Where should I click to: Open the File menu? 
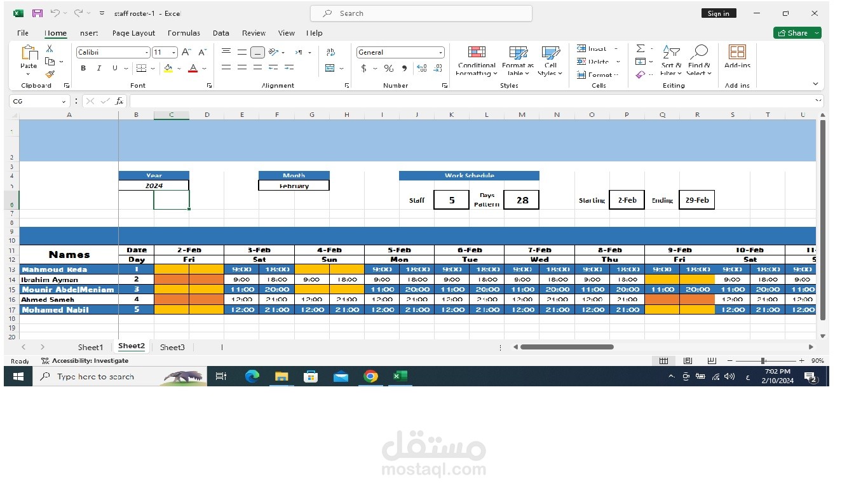click(x=23, y=33)
